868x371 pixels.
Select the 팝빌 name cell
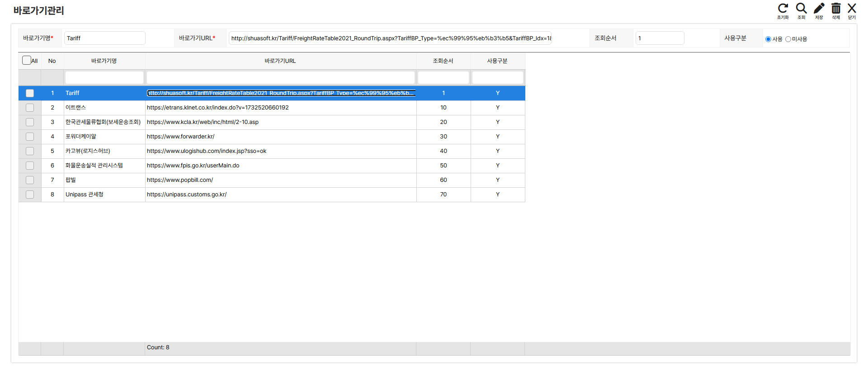[104, 180]
